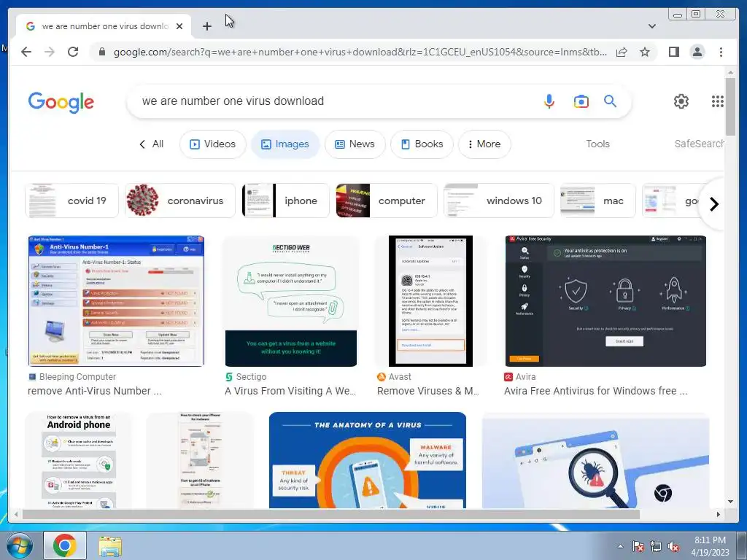This screenshot has width=747, height=560.
Task: Open 'Avira Free Antivirus for Windows' title
Action: [595, 391]
